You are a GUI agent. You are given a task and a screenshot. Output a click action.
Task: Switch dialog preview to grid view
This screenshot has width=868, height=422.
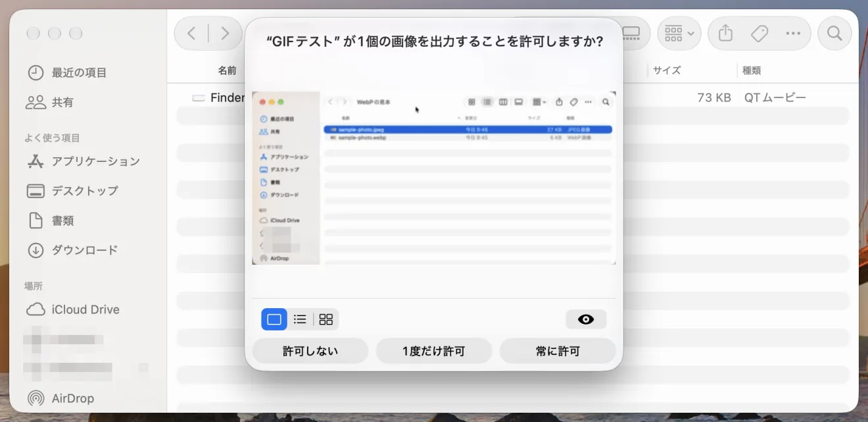tap(326, 319)
